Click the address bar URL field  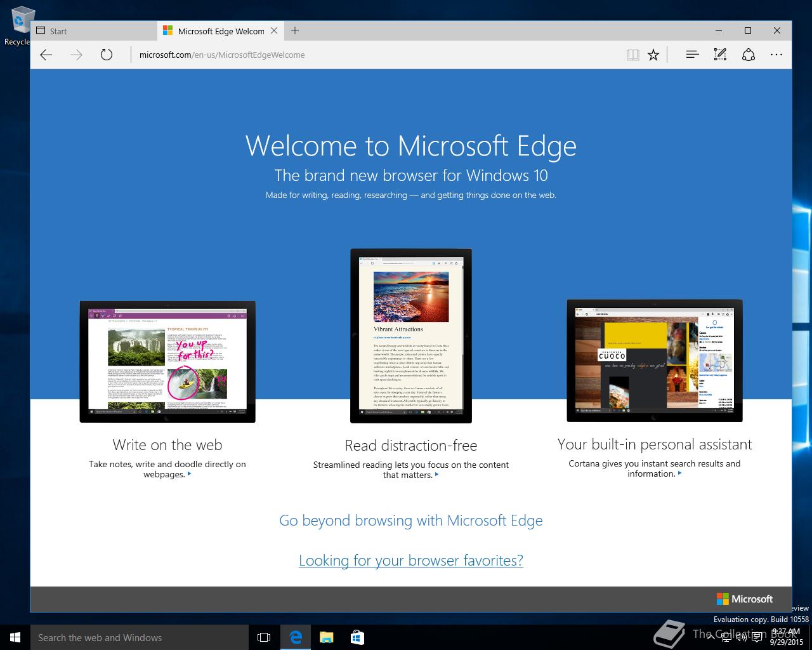(374, 55)
